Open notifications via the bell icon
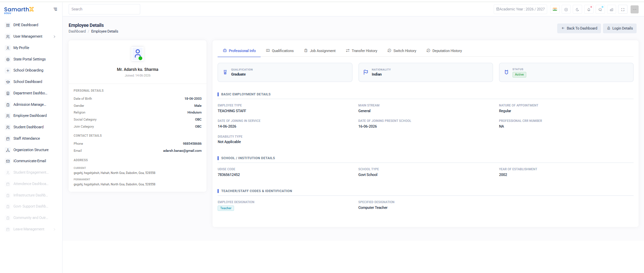This screenshot has height=273, width=644. 589,9
